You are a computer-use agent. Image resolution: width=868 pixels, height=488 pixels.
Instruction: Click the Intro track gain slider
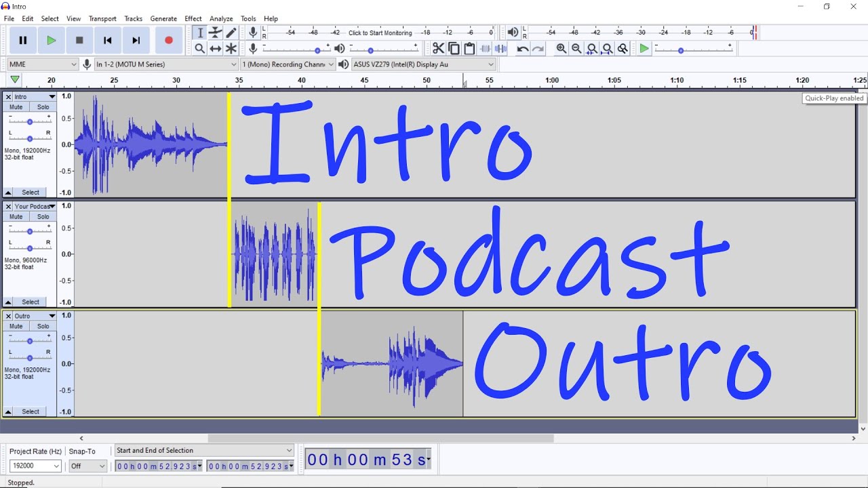click(30, 121)
